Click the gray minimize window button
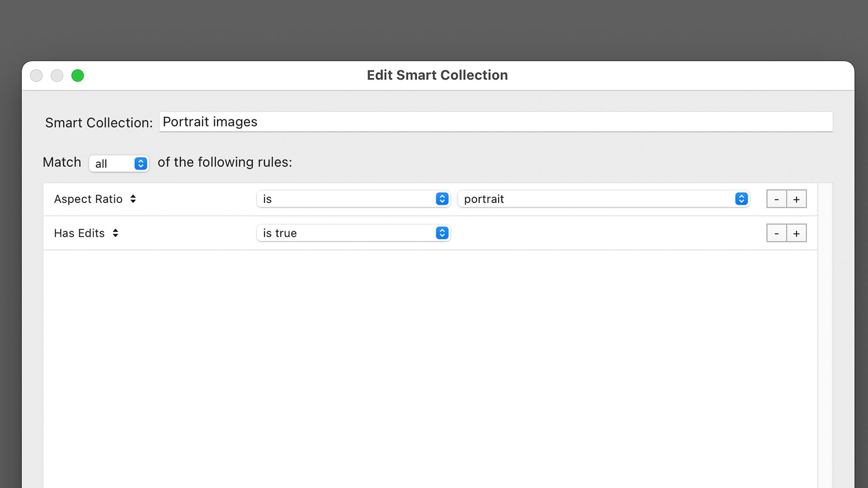The width and height of the screenshot is (868, 488). 57,75
